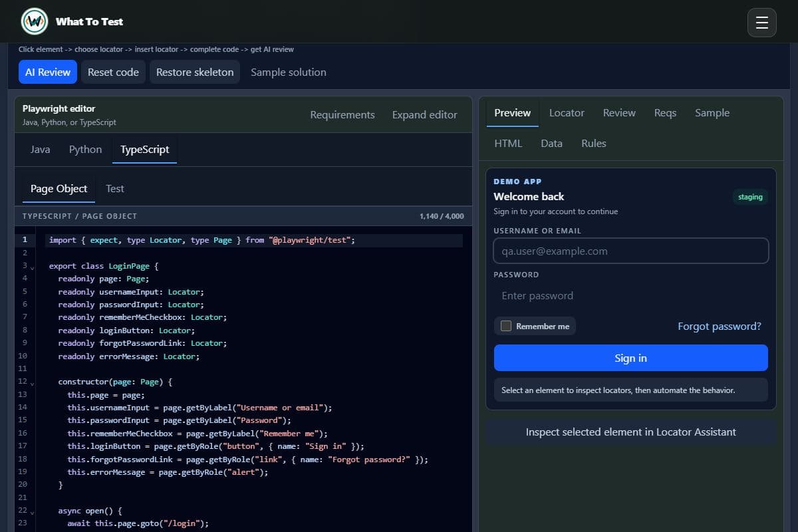This screenshot has height=532, width=798.
Task: Click Inspect selected element in Locator Assistant
Action: (630, 432)
